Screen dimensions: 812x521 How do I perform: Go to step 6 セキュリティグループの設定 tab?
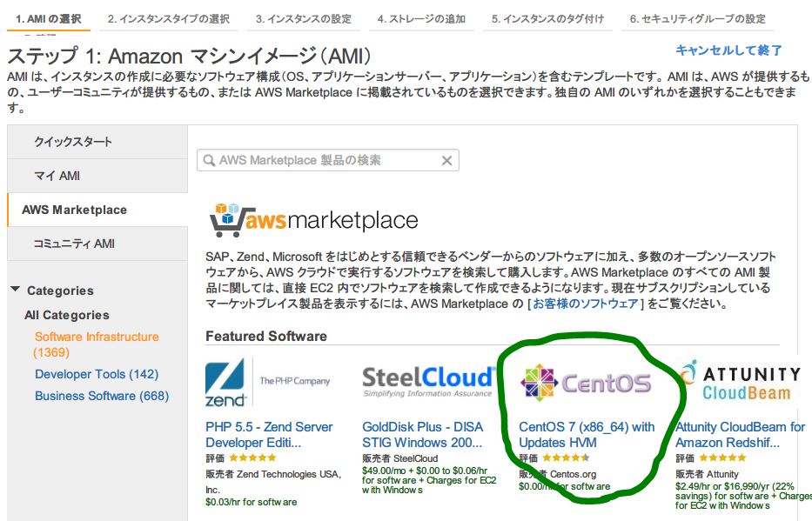click(697, 19)
